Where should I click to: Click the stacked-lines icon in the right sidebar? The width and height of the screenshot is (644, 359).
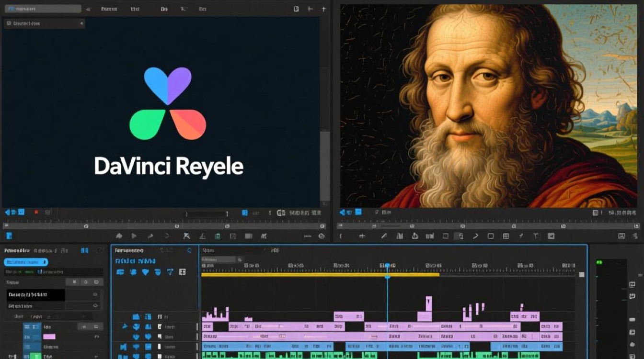pyautogui.click(x=632, y=319)
